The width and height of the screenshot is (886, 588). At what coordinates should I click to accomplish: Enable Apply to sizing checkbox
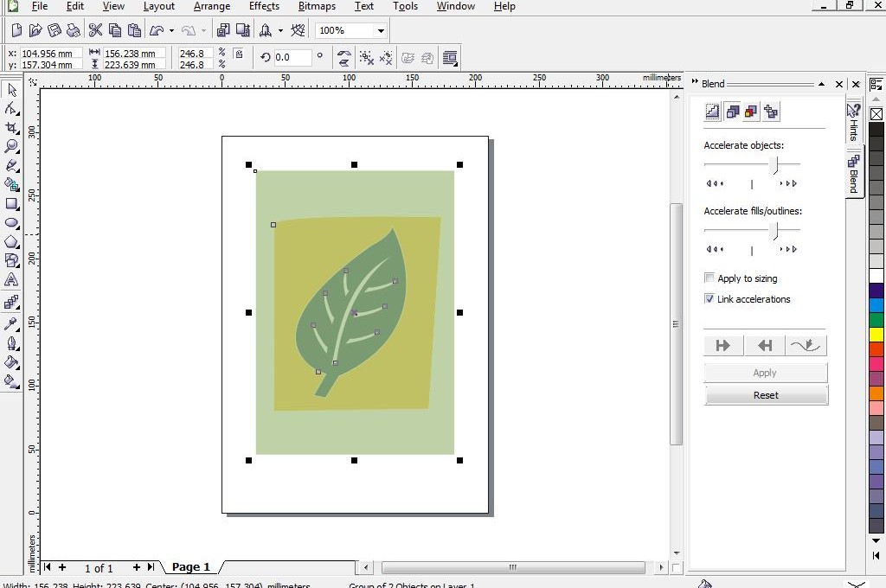click(x=709, y=278)
